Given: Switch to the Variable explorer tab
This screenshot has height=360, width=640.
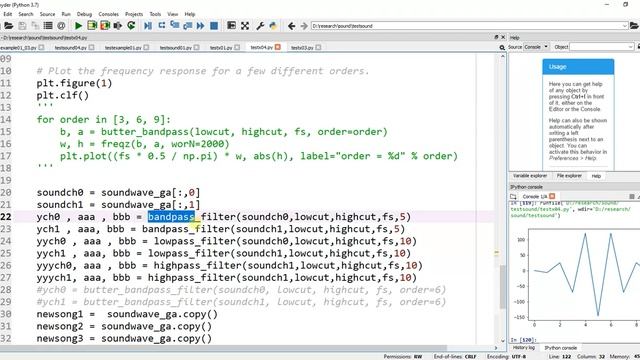Looking at the screenshot, I should pos(530,176).
